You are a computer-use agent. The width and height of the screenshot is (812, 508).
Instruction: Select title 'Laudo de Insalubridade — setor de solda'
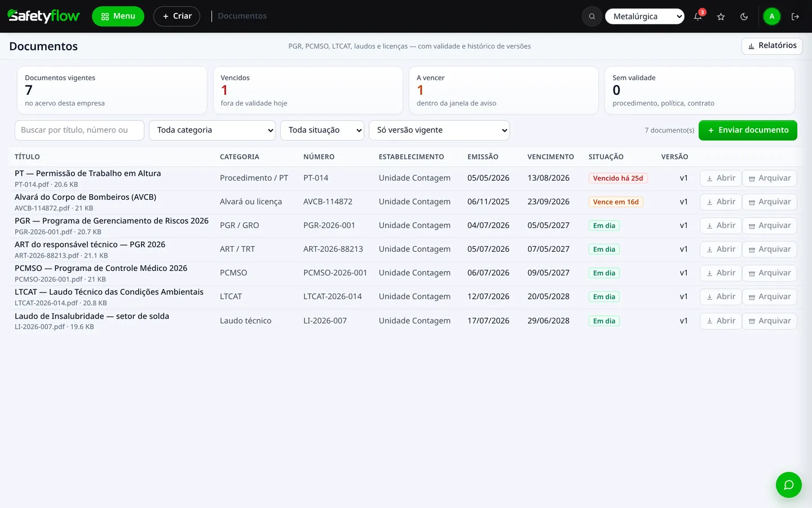tap(92, 316)
